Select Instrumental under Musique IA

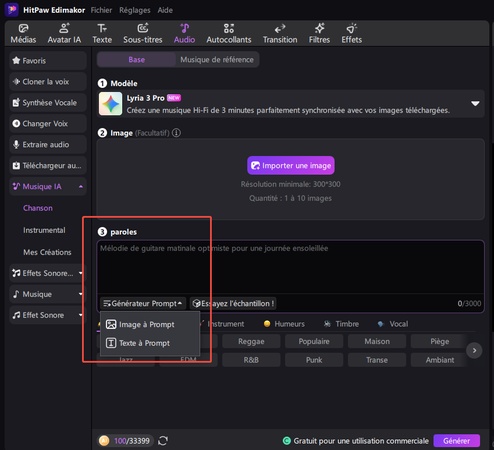(44, 230)
